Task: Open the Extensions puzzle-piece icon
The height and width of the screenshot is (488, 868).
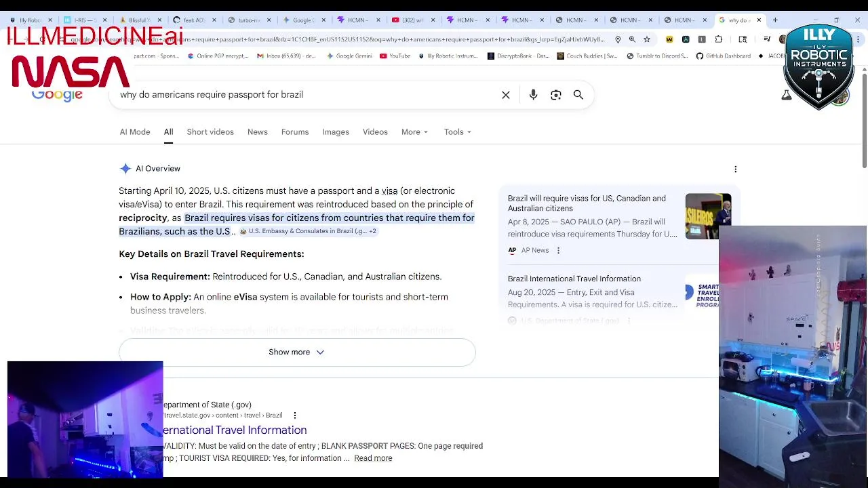Action: pos(719,39)
